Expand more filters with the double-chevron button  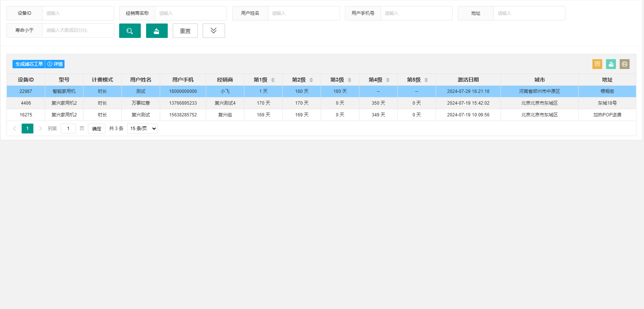click(x=214, y=31)
